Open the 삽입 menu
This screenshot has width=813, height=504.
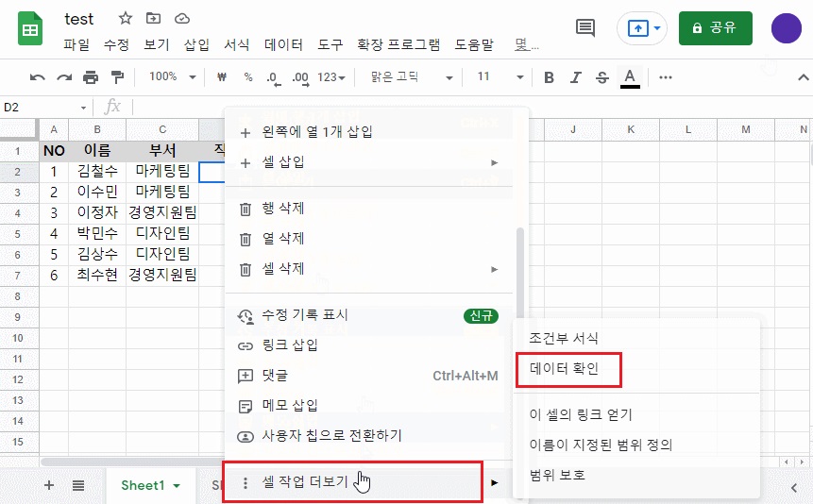click(x=196, y=45)
